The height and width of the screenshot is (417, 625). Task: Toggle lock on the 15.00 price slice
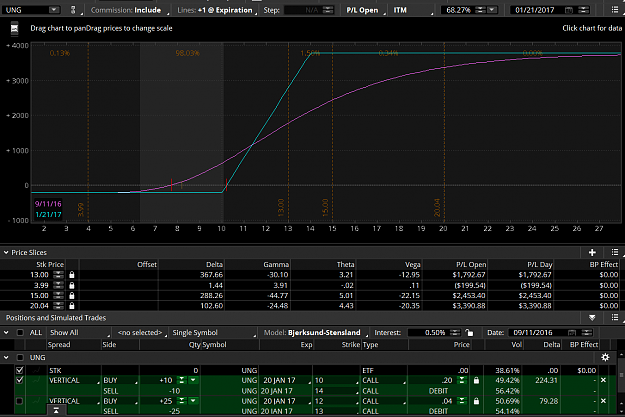coord(72,295)
